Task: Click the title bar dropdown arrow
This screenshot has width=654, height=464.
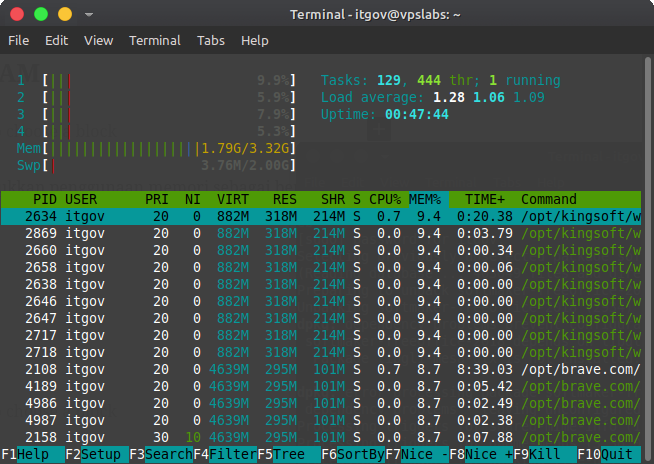Action: (88, 15)
